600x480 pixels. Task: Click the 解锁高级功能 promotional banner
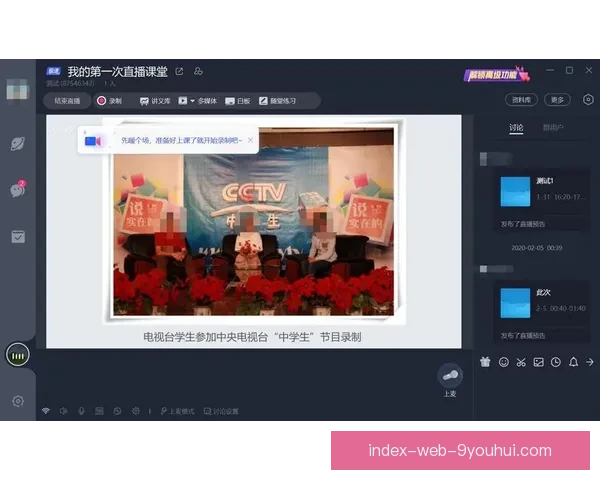(497, 74)
